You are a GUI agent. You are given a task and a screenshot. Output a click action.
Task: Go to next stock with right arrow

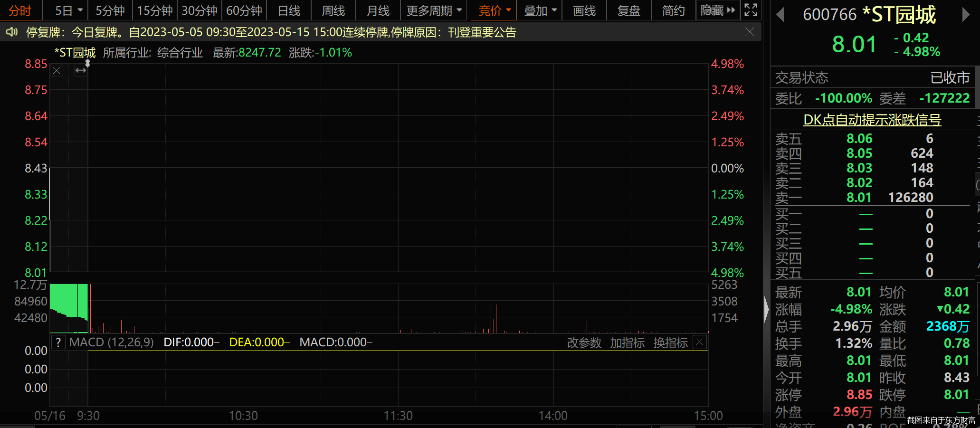tap(965, 15)
